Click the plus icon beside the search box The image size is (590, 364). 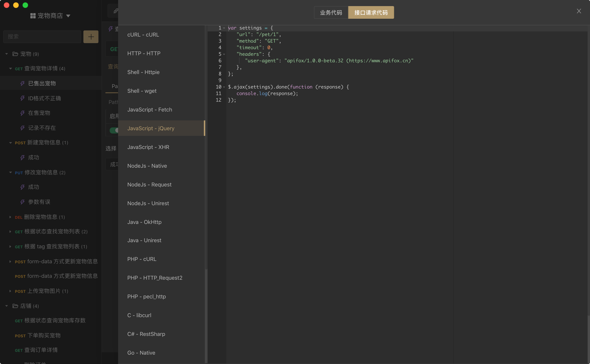coord(91,37)
